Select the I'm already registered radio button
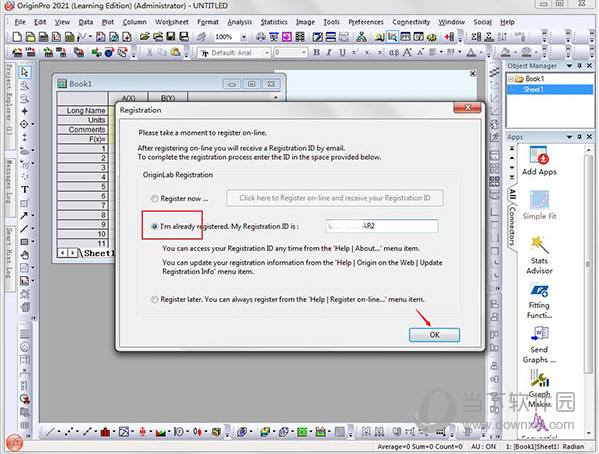Image resolution: width=599 pixels, height=454 pixels. pyautogui.click(x=154, y=226)
